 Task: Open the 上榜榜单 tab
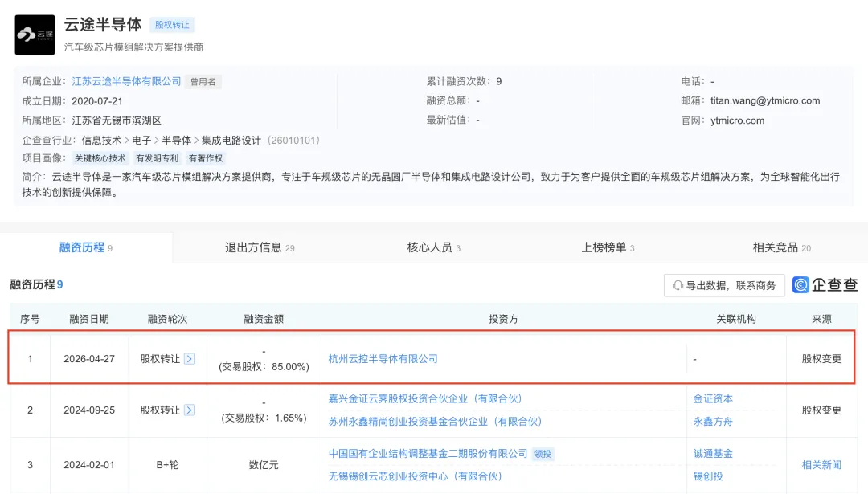(x=608, y=247)
